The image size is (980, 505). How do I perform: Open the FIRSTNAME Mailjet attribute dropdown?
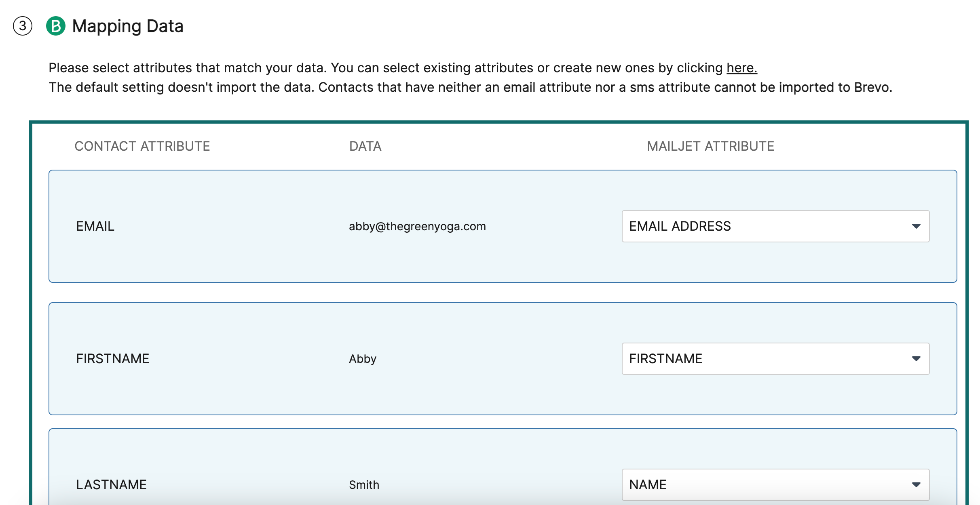pyautogui.click(x=775, y=359)
